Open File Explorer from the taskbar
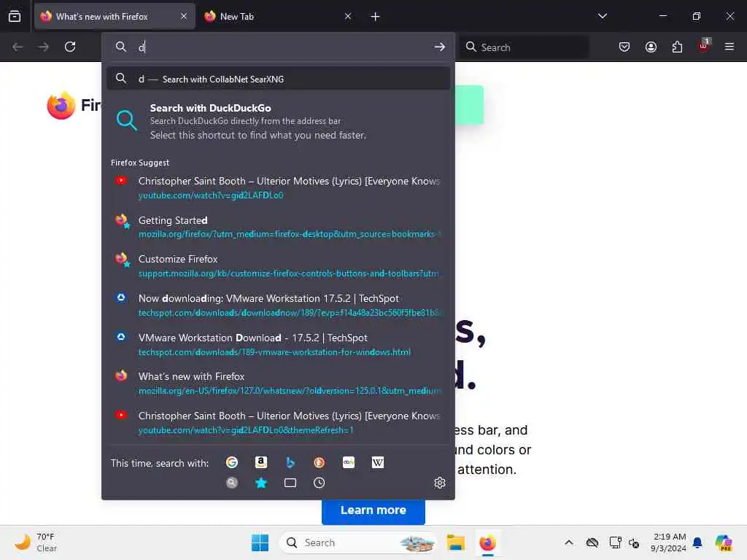 click(x=455, y=542)
